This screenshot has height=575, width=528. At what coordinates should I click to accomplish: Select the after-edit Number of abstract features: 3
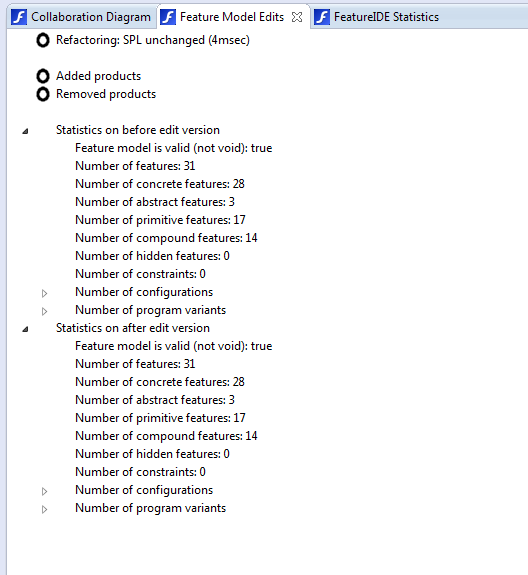point(155,400)
